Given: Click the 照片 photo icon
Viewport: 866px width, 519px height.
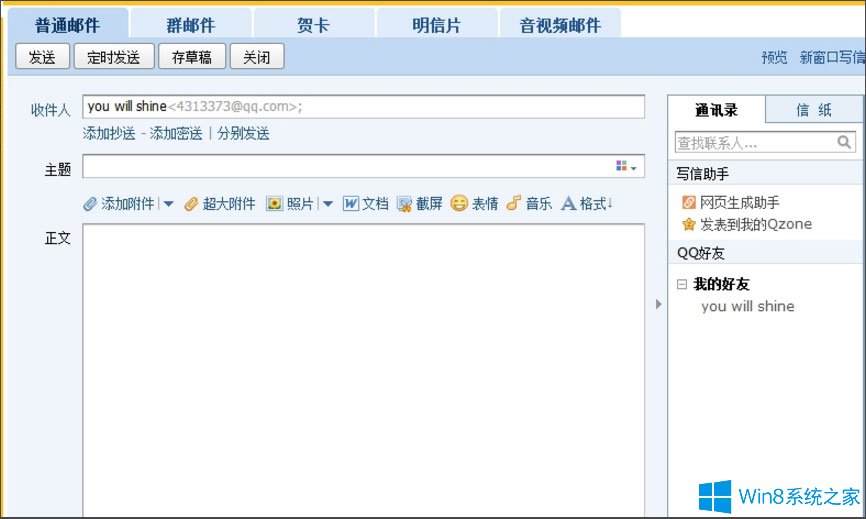Looking at the screenshot, I should 274,204.
